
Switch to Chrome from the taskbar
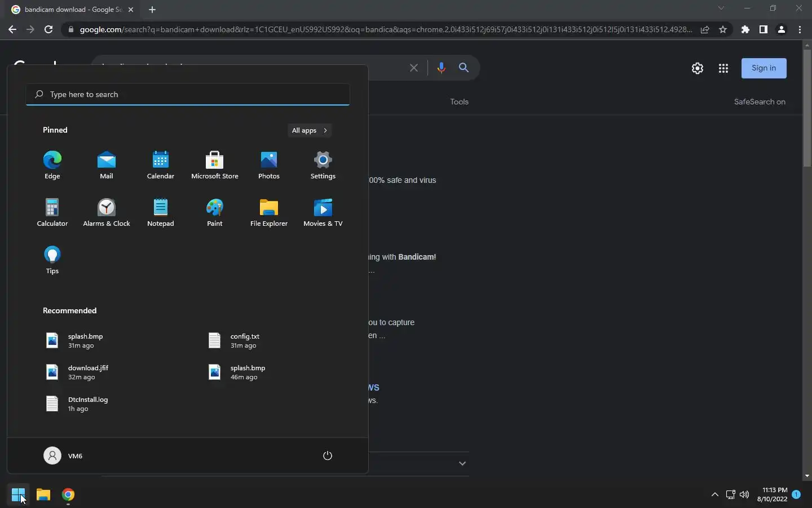click(x=68, y=495)
